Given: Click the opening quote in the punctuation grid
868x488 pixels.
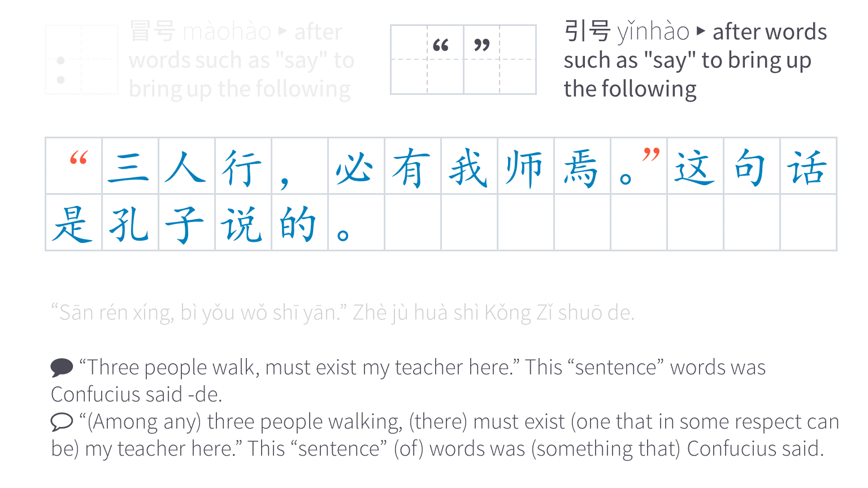Looking at the screenshot, I should click(x=440, y=45).
